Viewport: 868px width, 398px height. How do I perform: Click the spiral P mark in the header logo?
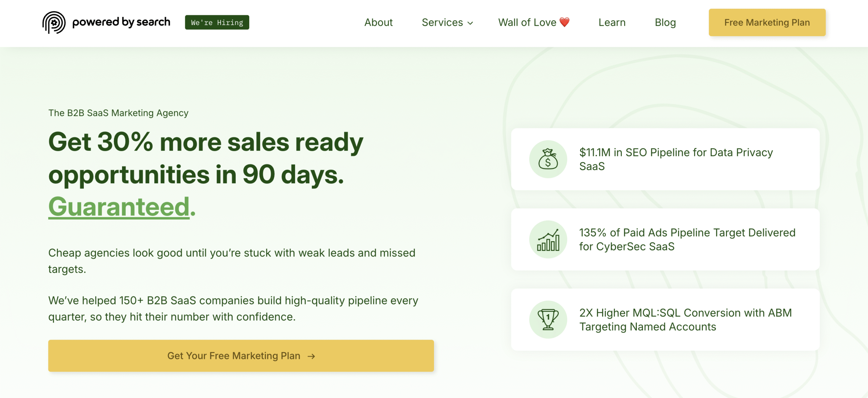coord(54,22)
